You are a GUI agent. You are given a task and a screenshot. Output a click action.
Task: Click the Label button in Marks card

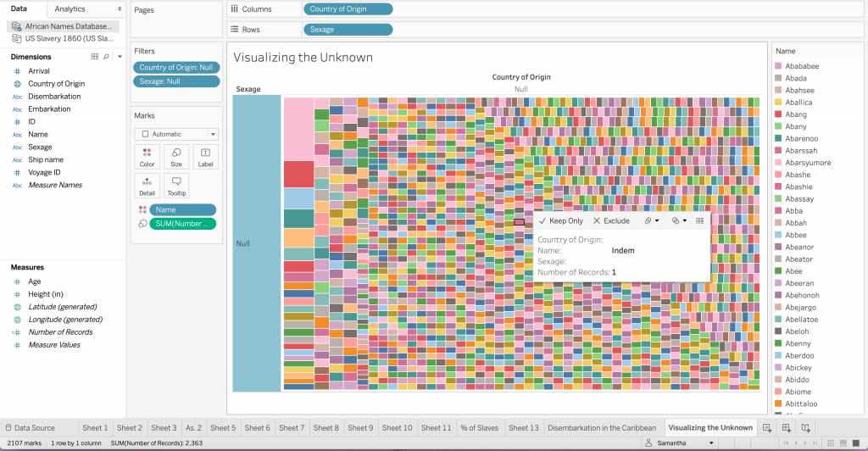(204, 157)
